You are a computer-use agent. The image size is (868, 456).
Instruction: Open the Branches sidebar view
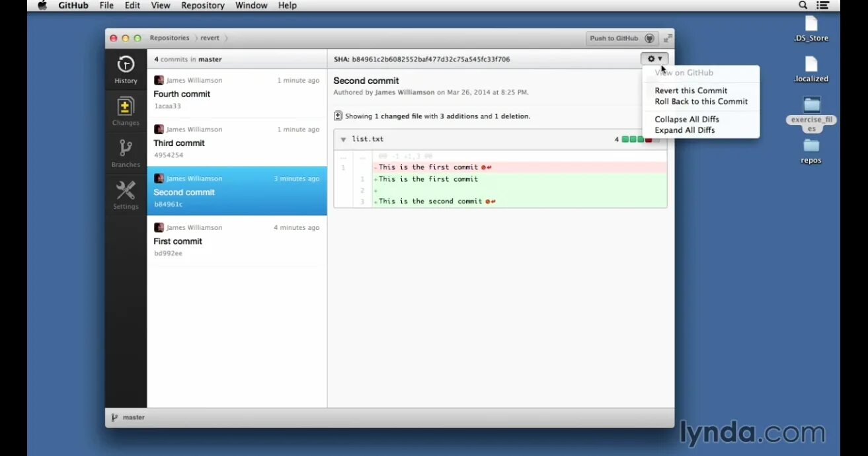(126, 153)
